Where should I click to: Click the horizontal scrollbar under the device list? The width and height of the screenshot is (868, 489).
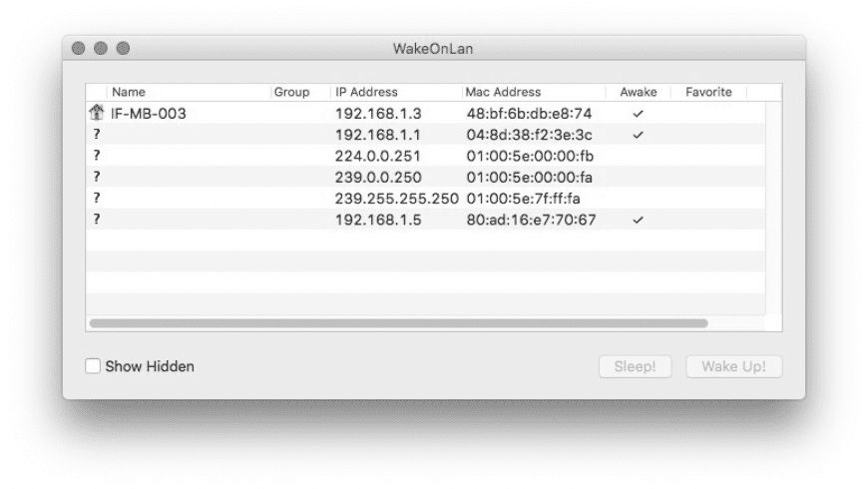pos(397,323)
